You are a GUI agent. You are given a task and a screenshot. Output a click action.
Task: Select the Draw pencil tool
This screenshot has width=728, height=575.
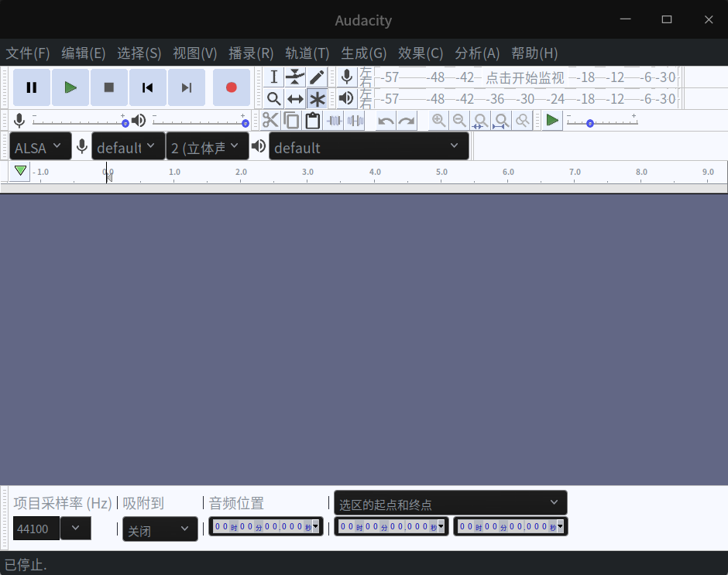(317, 77)
